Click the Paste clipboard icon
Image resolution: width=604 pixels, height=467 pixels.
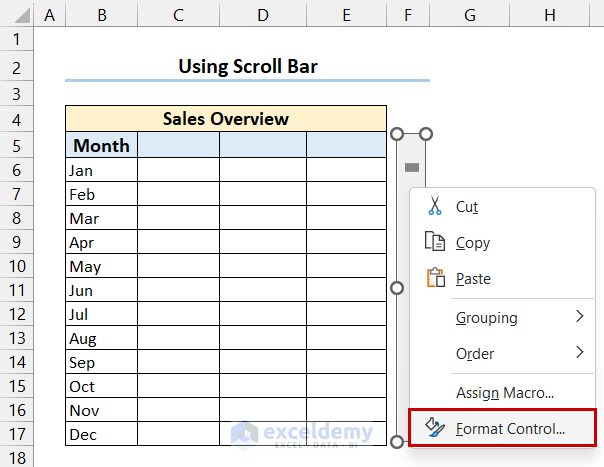(x=434, y=278)
